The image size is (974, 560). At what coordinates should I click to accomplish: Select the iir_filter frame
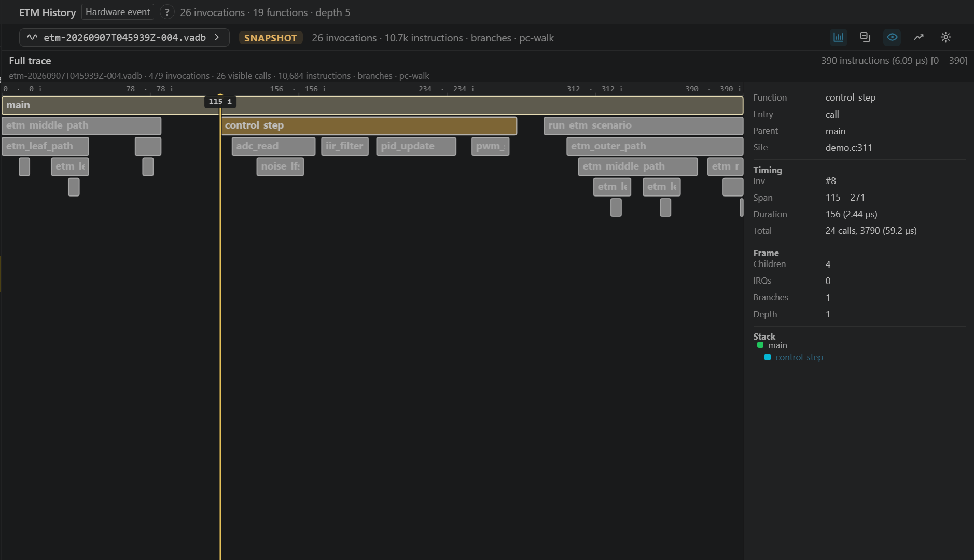click(x=345, y=146)
